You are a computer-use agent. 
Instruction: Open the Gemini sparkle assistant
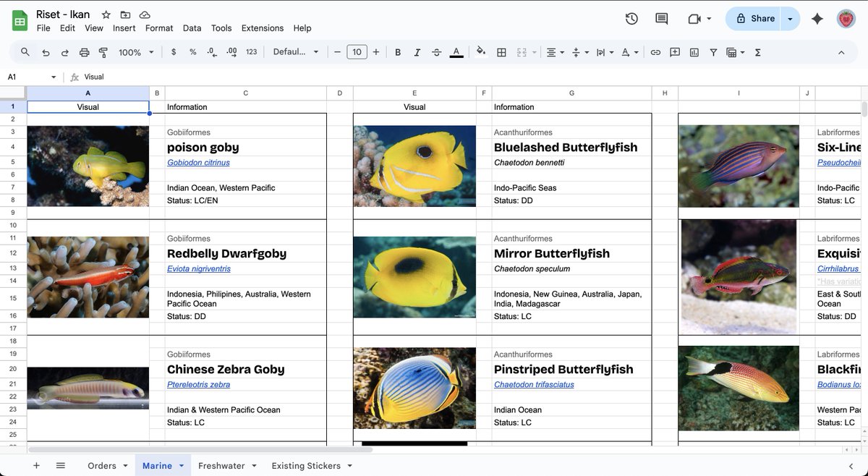pos(817,19)
